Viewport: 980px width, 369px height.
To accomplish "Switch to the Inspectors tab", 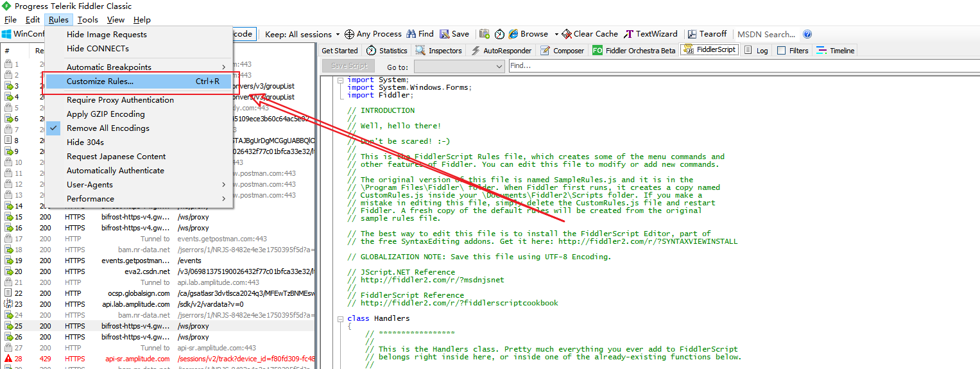I will tap(438, 51).
